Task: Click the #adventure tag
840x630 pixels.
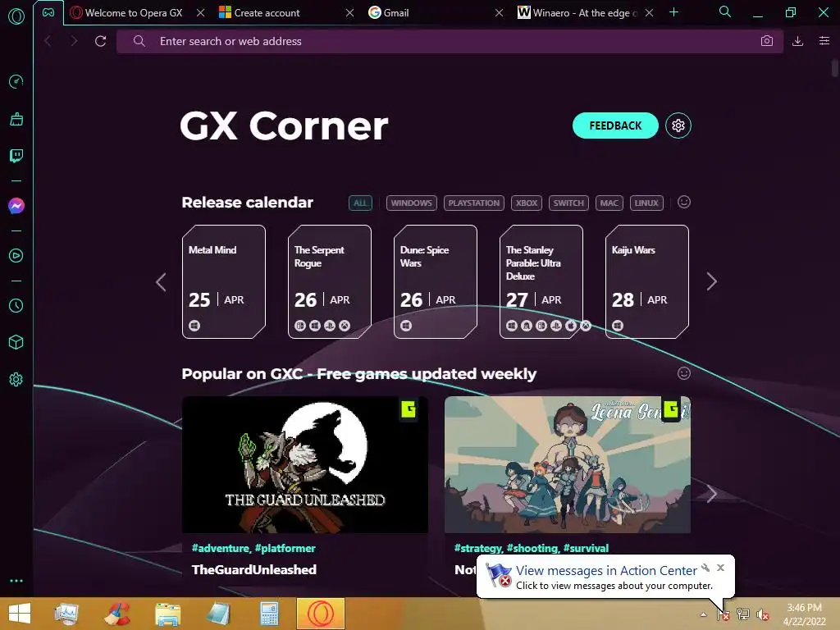Action: point(221,548)
